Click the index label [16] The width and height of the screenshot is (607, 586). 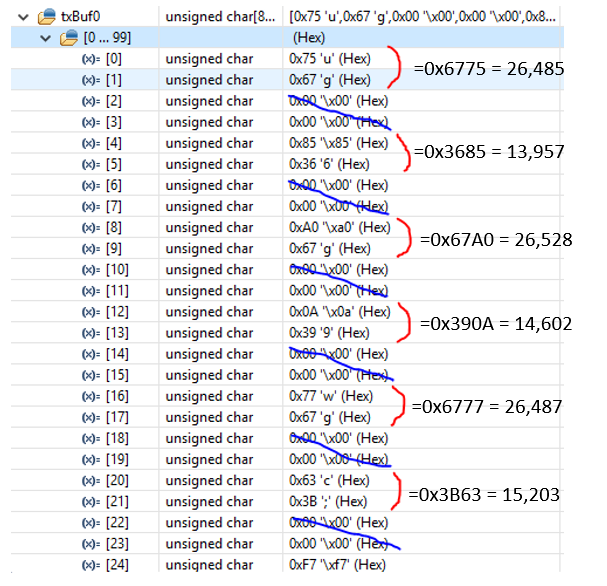tap(117, 396)
